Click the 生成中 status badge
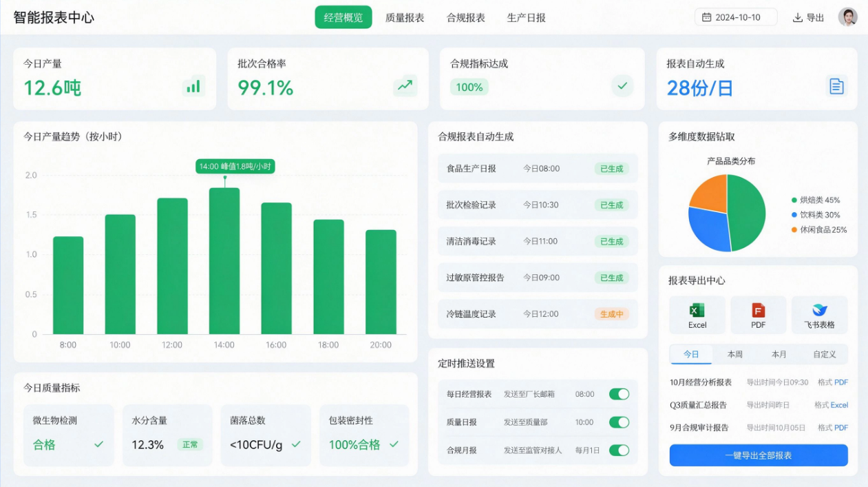868x487 pixels. point(611,314)
